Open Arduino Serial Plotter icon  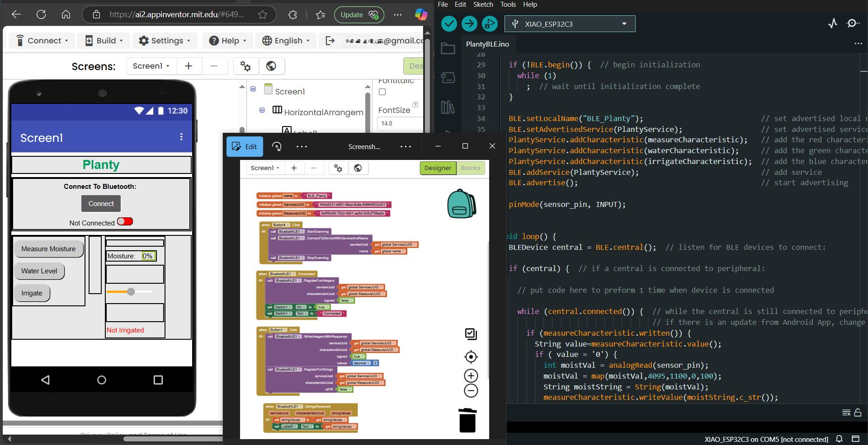point(833,23)
